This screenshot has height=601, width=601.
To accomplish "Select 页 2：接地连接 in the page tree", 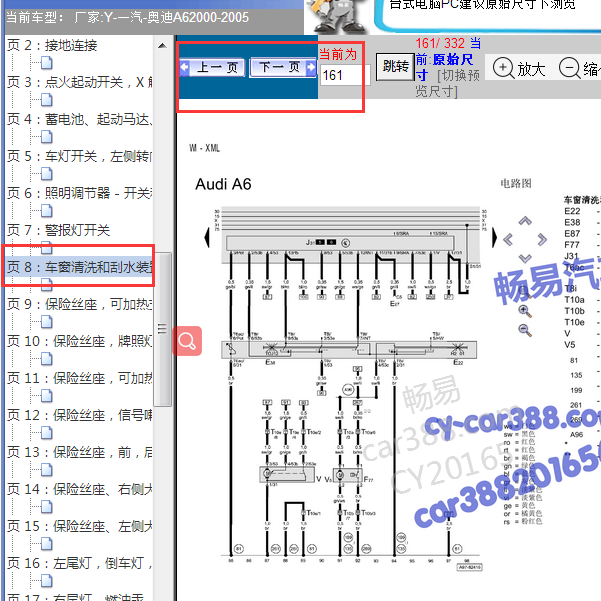I will [x=52, y=45].
